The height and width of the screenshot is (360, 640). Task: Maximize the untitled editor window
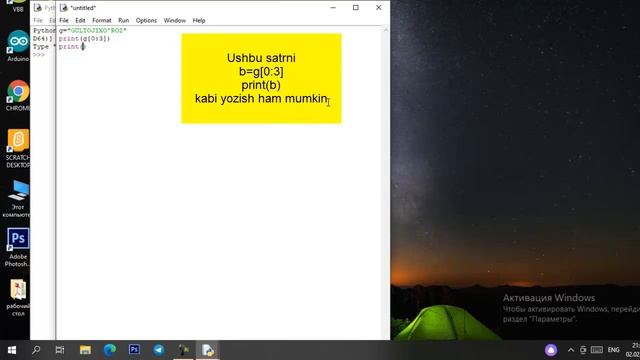[356, 8]
